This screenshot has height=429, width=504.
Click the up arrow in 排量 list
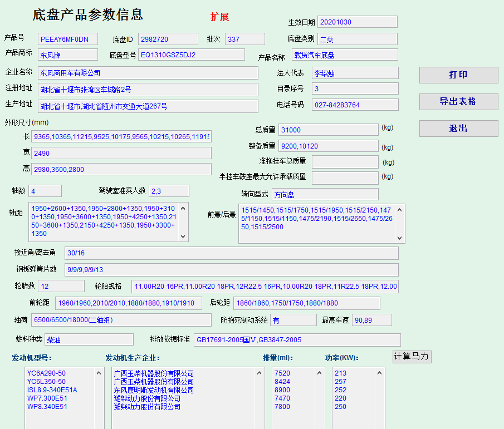[319, 373]
